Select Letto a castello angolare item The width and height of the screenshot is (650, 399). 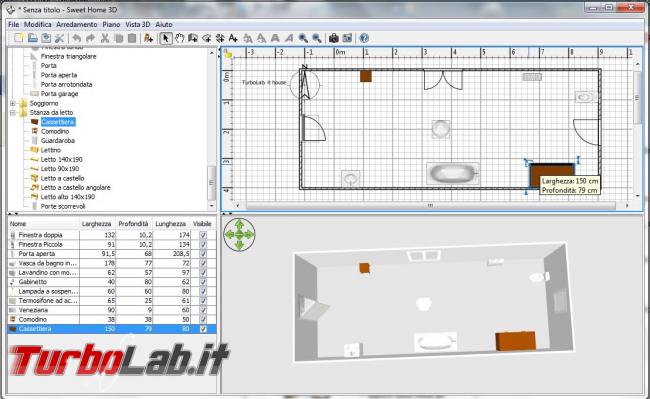point(75,187)
